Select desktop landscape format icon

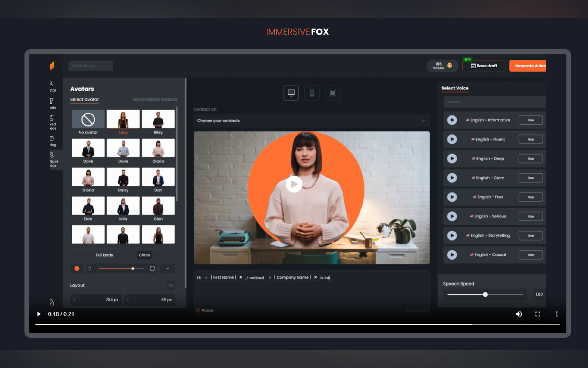click(x=291, y=93)
